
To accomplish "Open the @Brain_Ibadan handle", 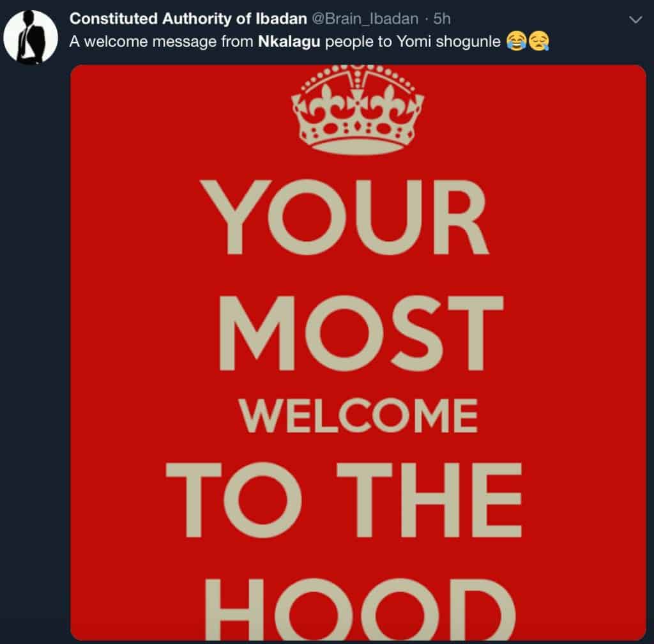I will 365,19.
